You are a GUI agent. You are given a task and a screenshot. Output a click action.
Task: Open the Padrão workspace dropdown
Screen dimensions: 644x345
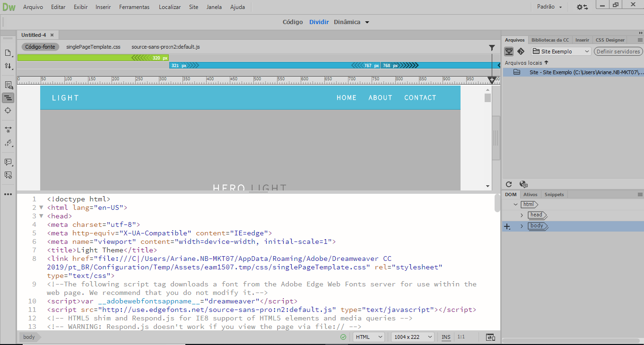tap(550, 7)
